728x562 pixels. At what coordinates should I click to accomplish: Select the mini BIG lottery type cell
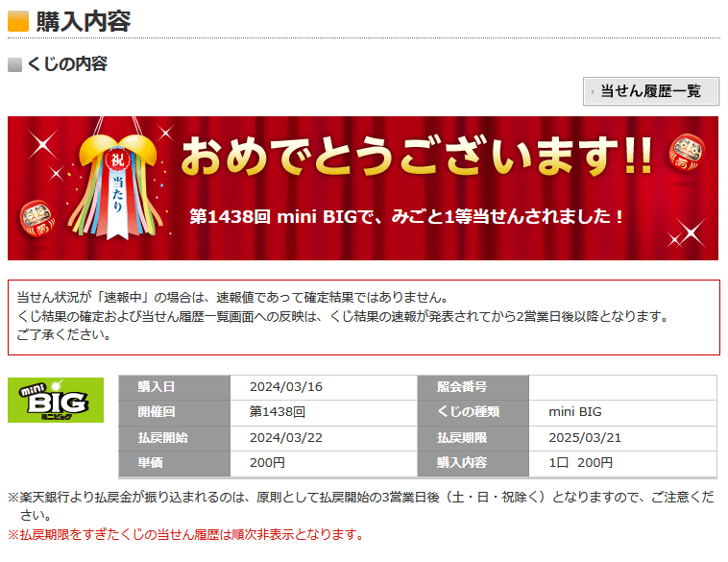coord(622,412)
